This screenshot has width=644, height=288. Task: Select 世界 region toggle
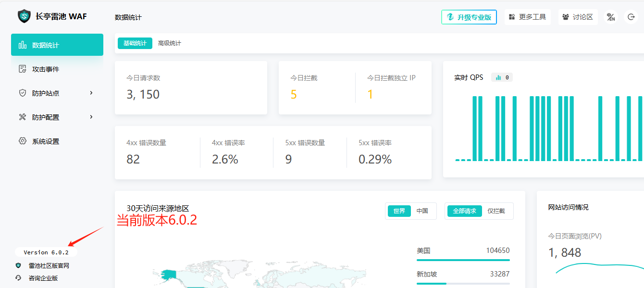point(399,211)
